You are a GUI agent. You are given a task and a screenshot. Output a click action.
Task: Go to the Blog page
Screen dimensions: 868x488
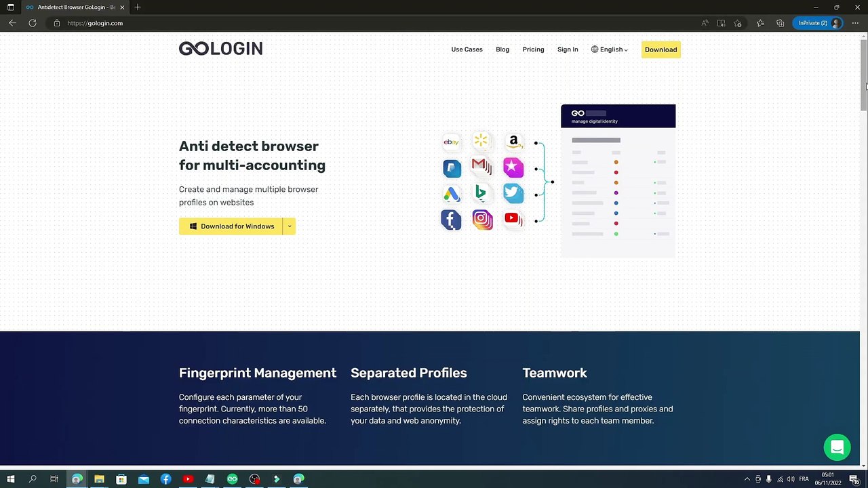[x=502, y=49]
